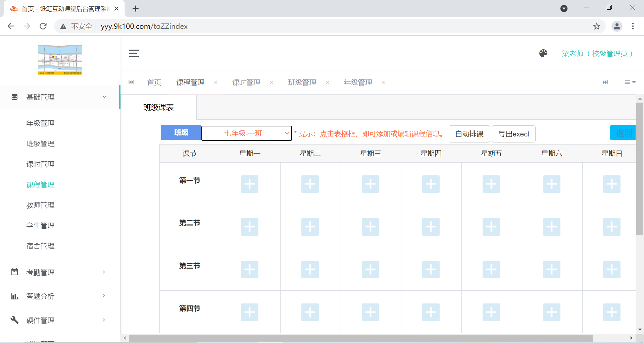Add course for 第三节 on 星期二
Viewport: 644px width, 343px height.
tap(310, 269)
